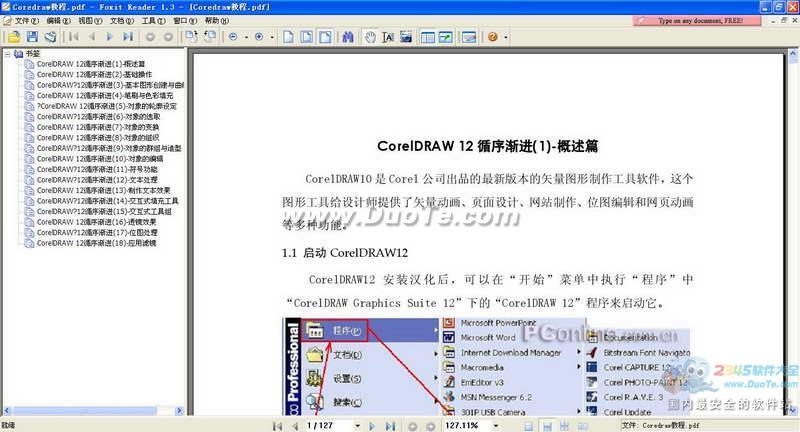
Task: Go to previous page in top toolbar
Action: [x=92, y=37]
